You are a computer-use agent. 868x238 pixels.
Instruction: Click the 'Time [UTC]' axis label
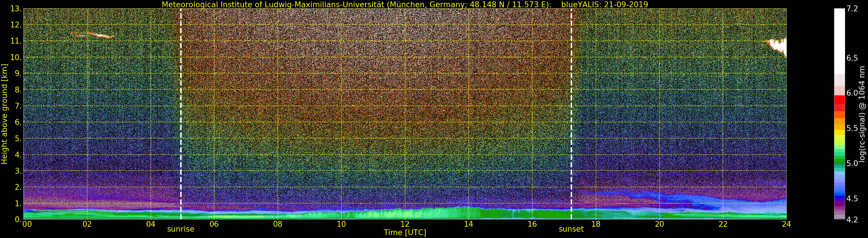(x=405, y=233)
